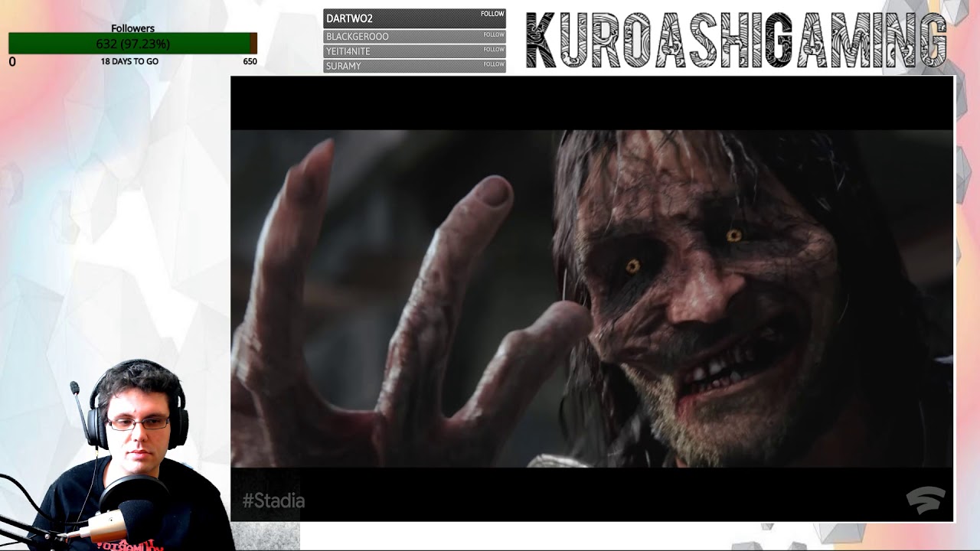980x551 pixels.
Task: Click the FOLLOW label beside BLACKGEROOO
Action: coord(494,34)
